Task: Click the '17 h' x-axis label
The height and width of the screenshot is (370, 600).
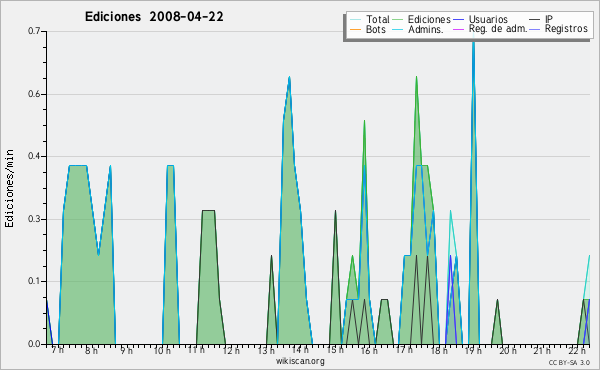Action: pyautogui.click(x=404, y=350)
